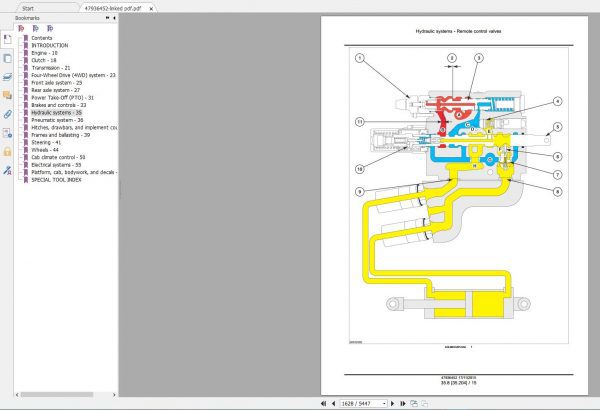Go to the last page

point(403,403)
